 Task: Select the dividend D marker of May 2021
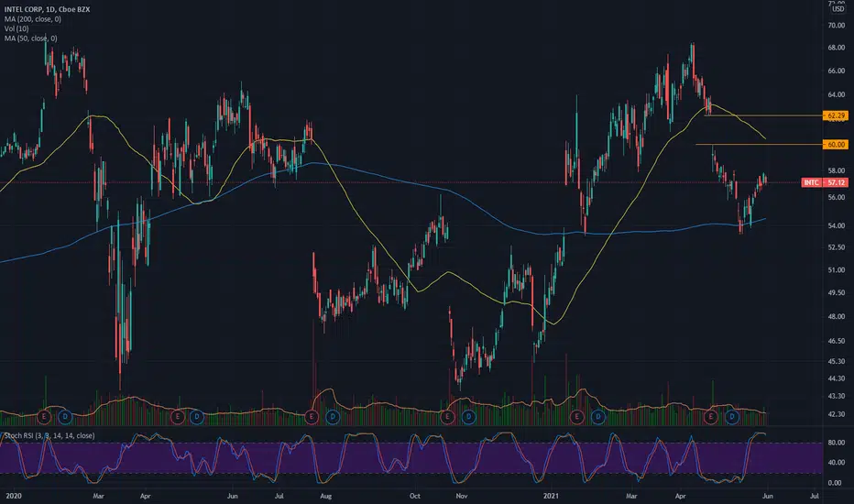coord(732,417)
